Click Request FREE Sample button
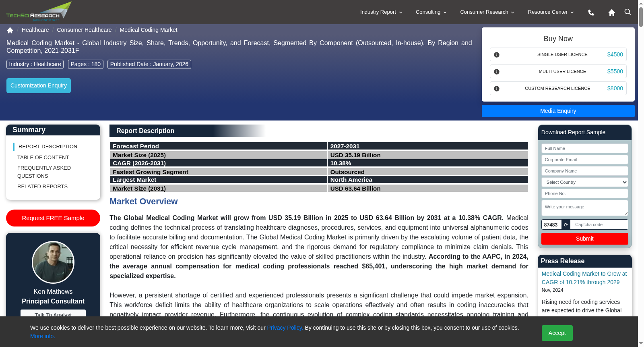644x347 pixels. pyautogui.click(x=53, y=218)
